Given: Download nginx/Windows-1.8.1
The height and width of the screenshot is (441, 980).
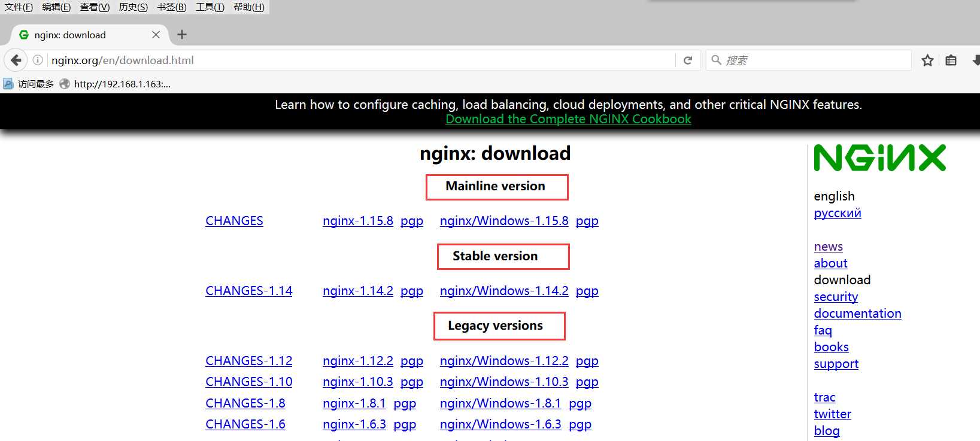Looking at the screenshot, I should (500, 403).
